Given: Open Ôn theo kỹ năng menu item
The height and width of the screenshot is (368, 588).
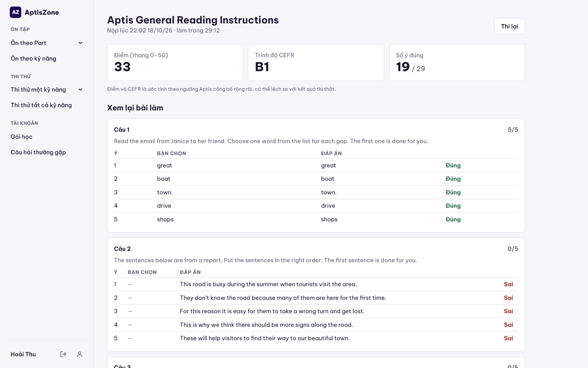Looking at the screenshot, I should click(x=33, y=58).
